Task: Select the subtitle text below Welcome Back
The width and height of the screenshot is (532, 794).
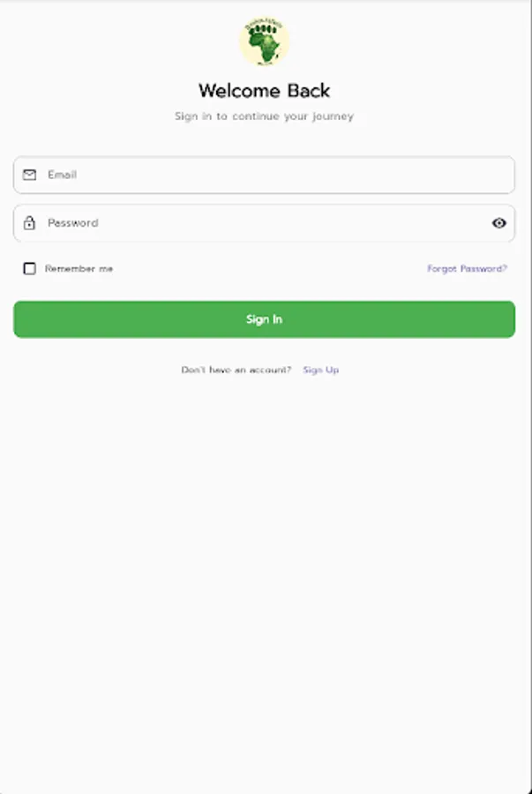Action: coord(266,116)
